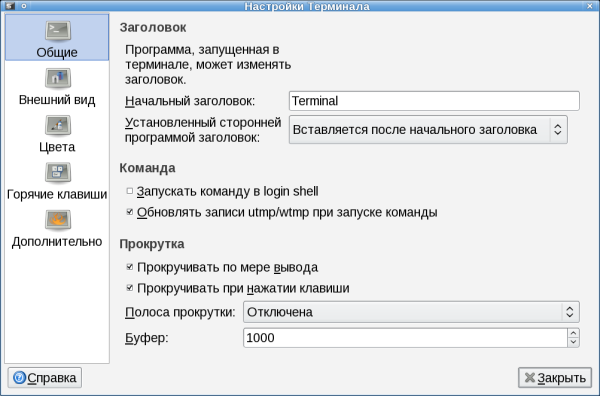Click the Начальный заголовок text field

pyautogui.click(x=434, y=101)
